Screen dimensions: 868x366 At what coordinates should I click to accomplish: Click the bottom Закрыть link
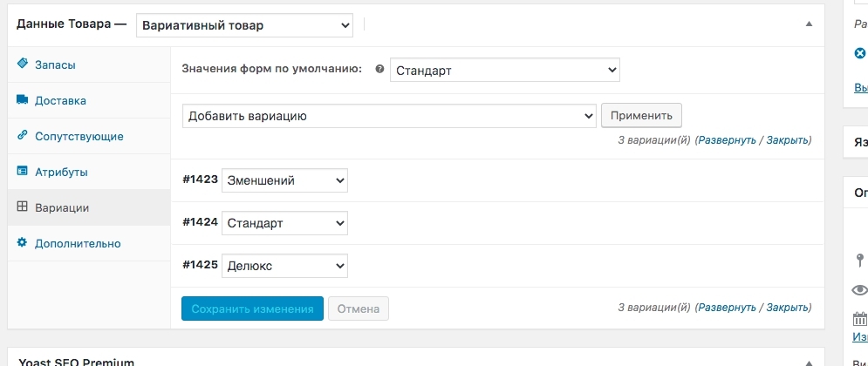tap(788, 308)
